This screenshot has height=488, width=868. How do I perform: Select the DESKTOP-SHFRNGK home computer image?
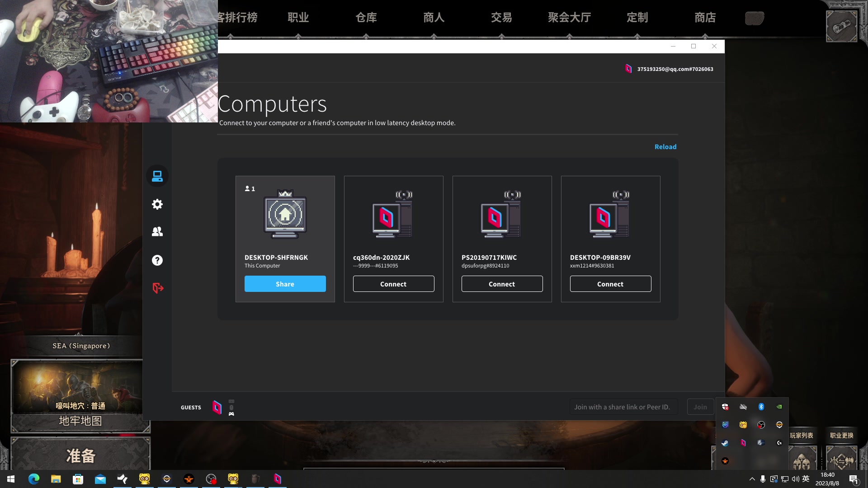click(x=285, y=214)
